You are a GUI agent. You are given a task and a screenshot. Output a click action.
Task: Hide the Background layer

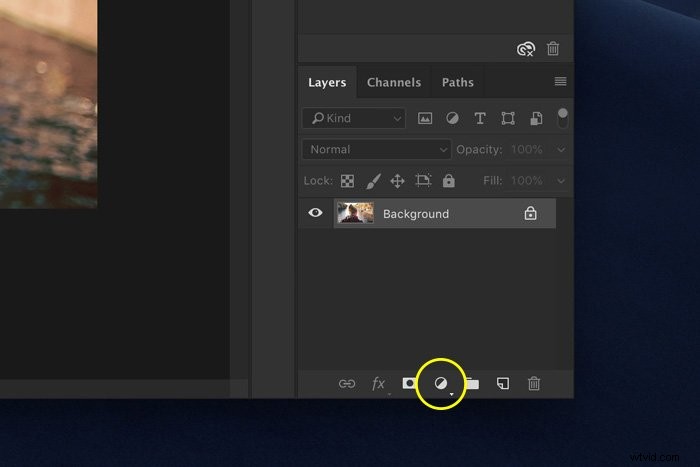315,213
